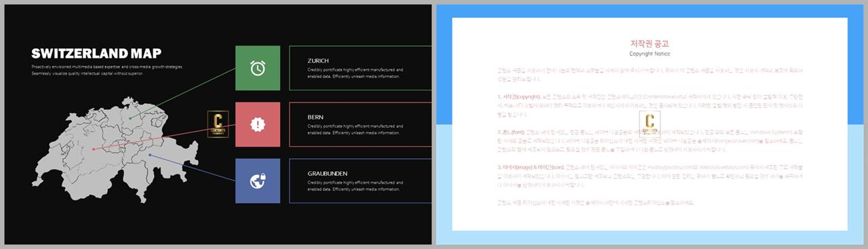Select the description text under ZURICH
The image size is (868, 249).
pos(355,73)
